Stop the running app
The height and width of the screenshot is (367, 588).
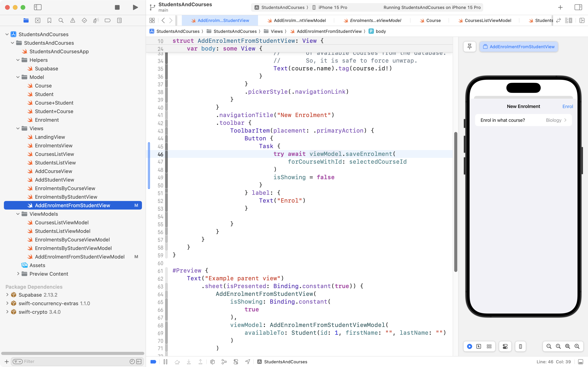[117, 7]
